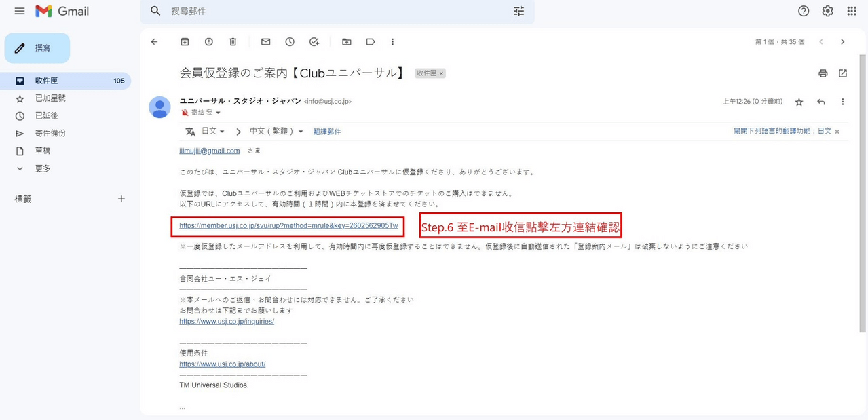Go to the newer message arrow
This screenshot has height=420, width=868.
(x=820, y=42)
